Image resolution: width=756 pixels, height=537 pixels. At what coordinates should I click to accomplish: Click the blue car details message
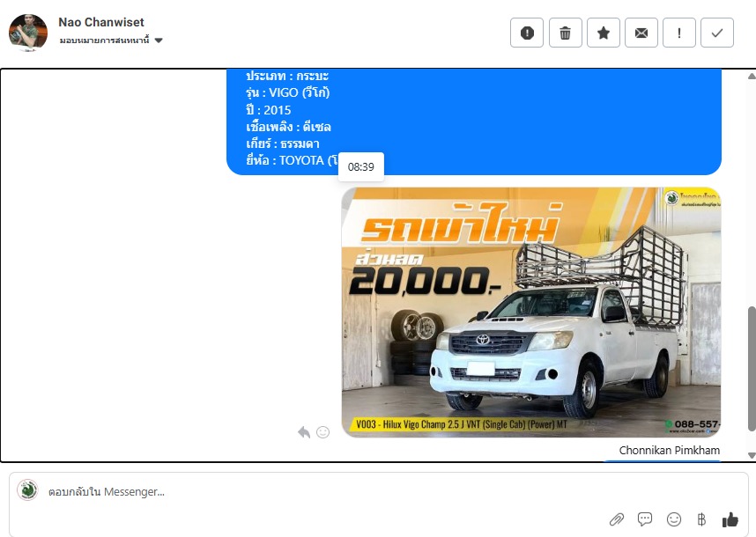[x=473, y=121]
